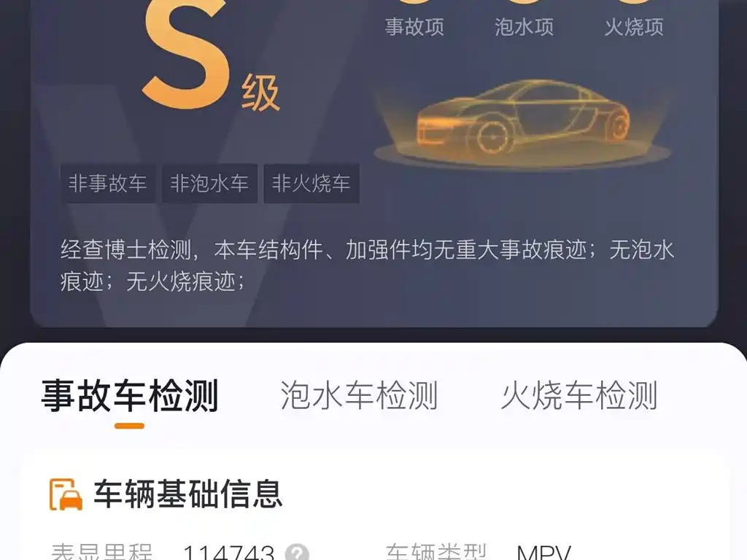Tap the 非火烧车 tag
747x560 pixels.
311,183
